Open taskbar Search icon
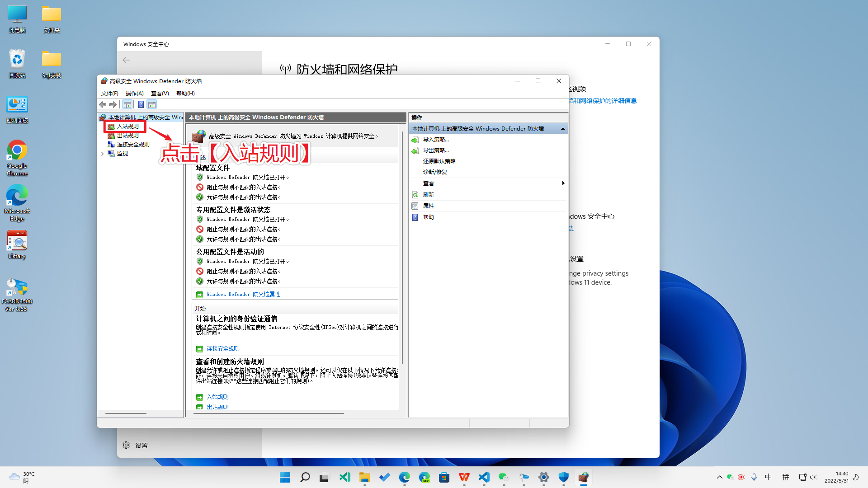868x488 pixels. tap(305, 478)
